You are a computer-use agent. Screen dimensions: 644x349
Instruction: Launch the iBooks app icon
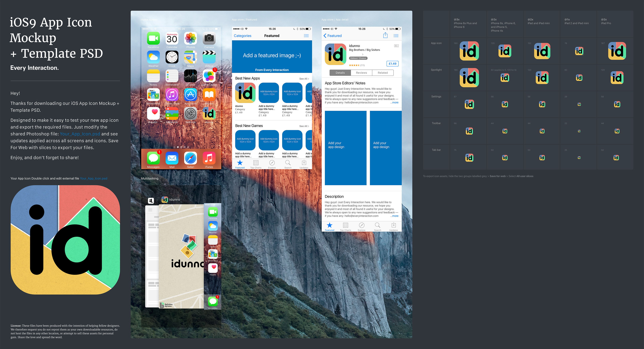209,95
